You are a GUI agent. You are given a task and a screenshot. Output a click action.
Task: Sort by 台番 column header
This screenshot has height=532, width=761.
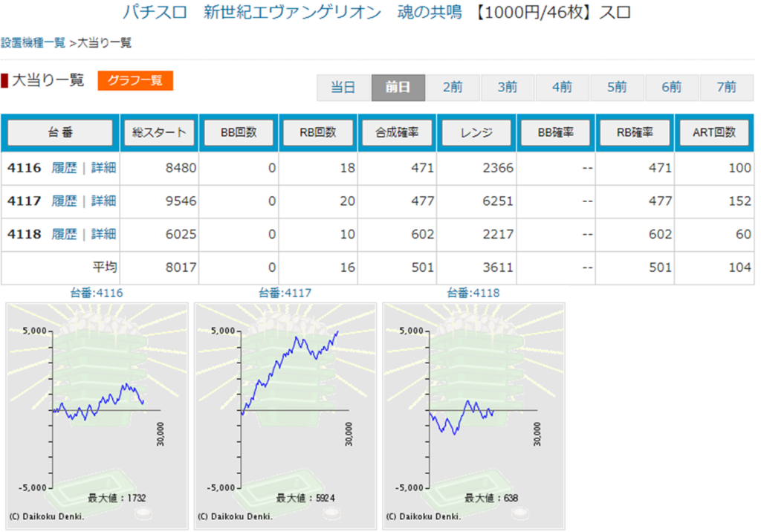[x=60, y=133]
